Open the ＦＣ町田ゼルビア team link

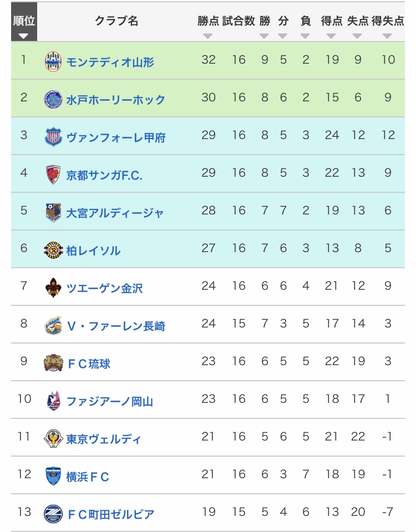[x=110, y=514]
